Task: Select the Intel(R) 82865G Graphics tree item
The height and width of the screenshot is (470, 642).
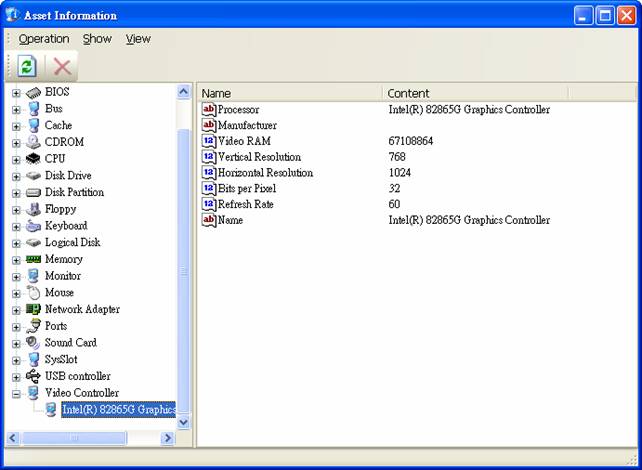Action: click(x=119, y=409)
